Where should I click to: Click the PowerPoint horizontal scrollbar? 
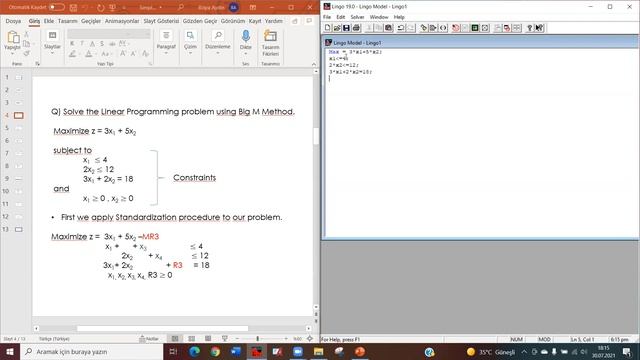(x=162, y=328)
